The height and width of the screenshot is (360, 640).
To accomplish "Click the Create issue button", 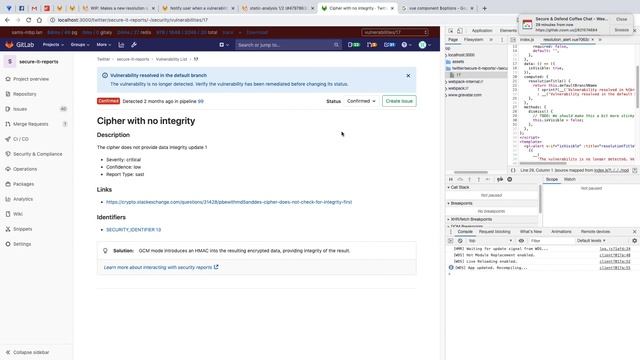I will click(x=399, y=101).
